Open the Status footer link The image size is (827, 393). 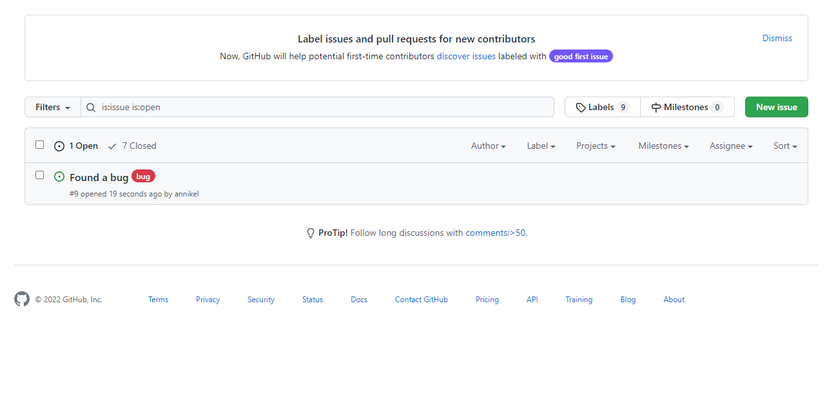point(312,300)
